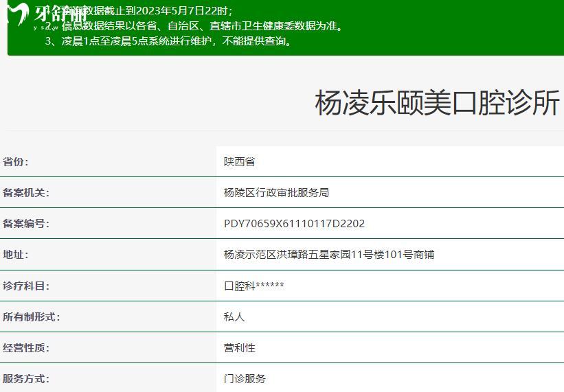Select the value 杨陵区行政审批服务局
The height and width of the screenshot is (392, 564).
pos(276,193)
